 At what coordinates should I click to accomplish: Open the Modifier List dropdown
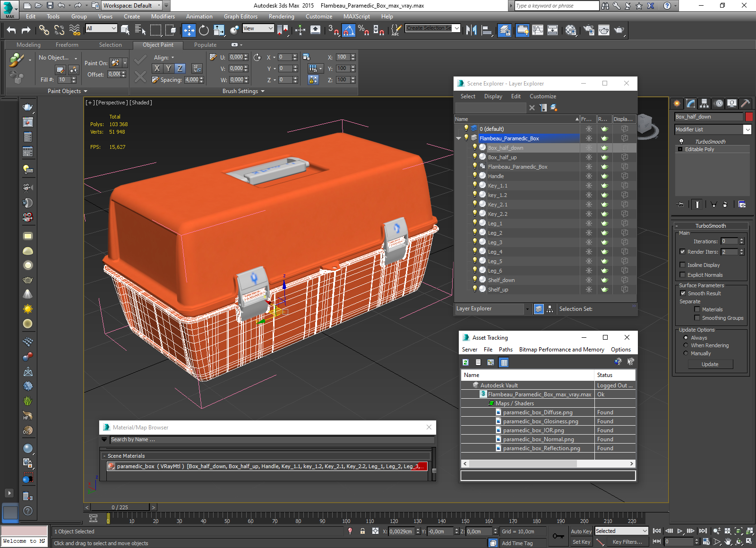[x=747, y=129]
